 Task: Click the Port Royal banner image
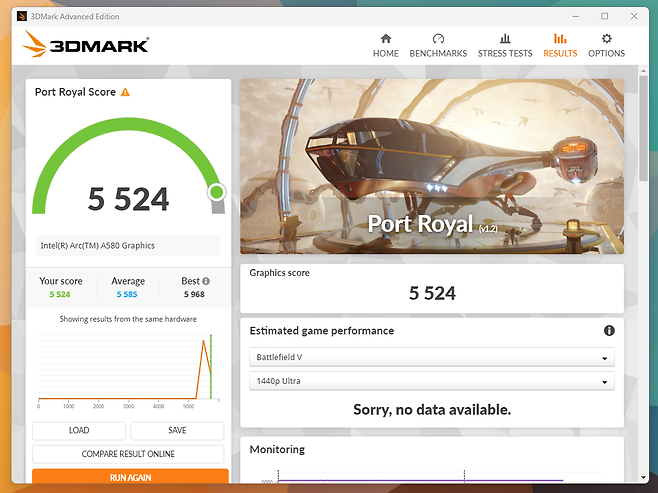(x=431, y=166)
